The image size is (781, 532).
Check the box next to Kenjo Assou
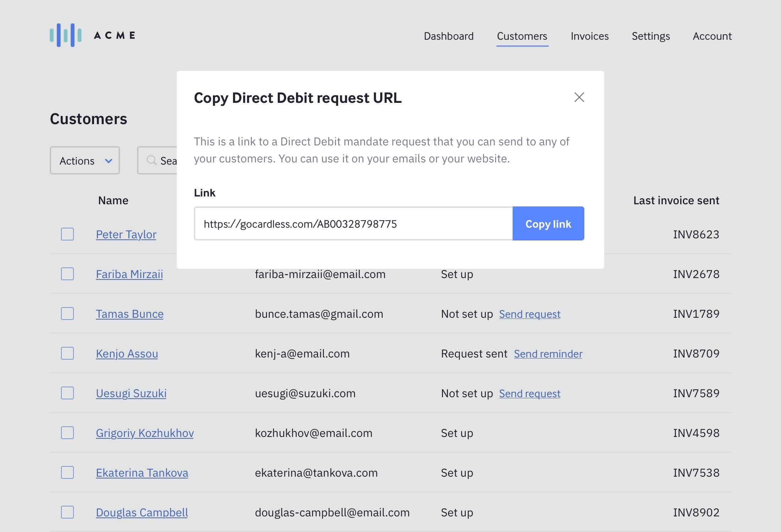67,353
